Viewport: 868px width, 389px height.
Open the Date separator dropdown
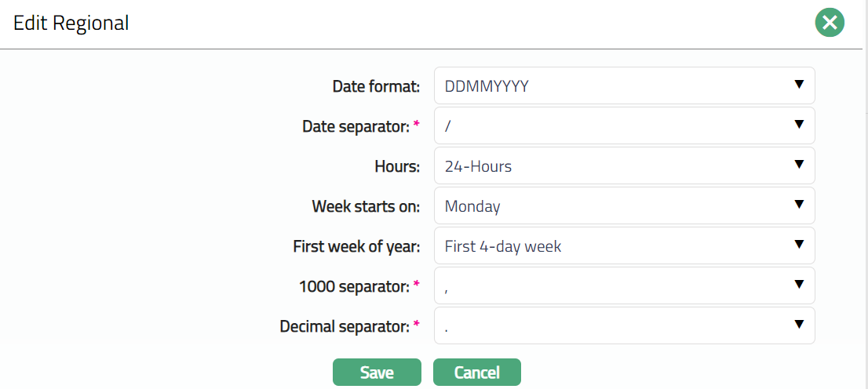[624, 125]
